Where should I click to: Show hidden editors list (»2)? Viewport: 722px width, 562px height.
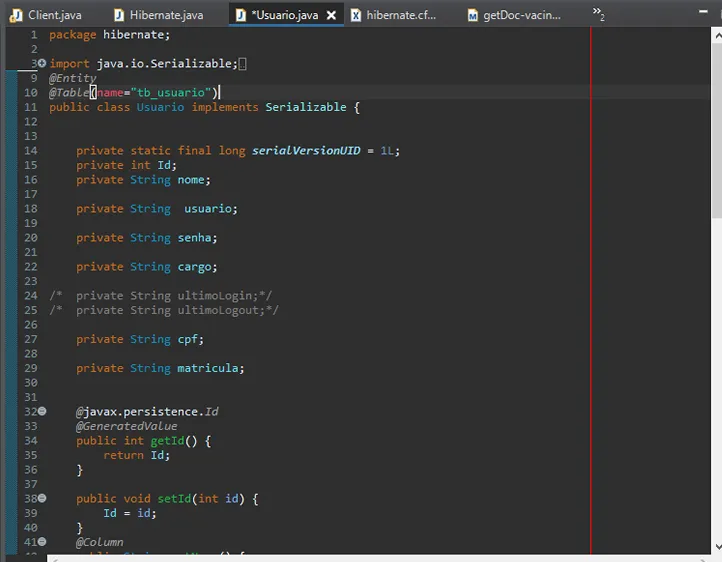599,14
